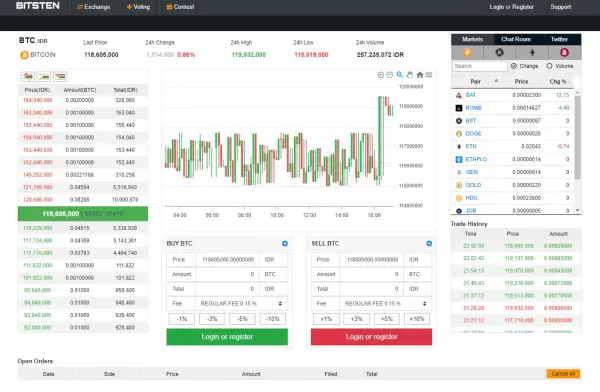Viewport: 600px width, 392px height.
Task: Click the BAT coin icon
Action: coord(459,95)
